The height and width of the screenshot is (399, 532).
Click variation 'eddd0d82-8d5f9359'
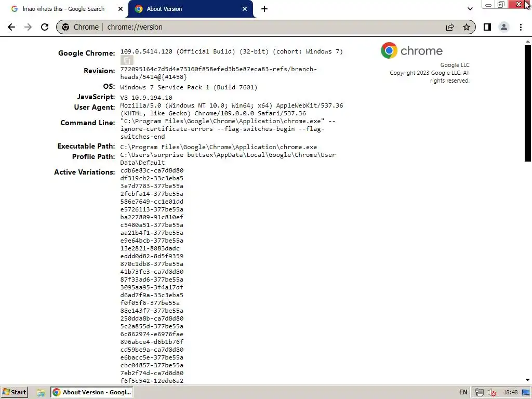click(152, 256)
